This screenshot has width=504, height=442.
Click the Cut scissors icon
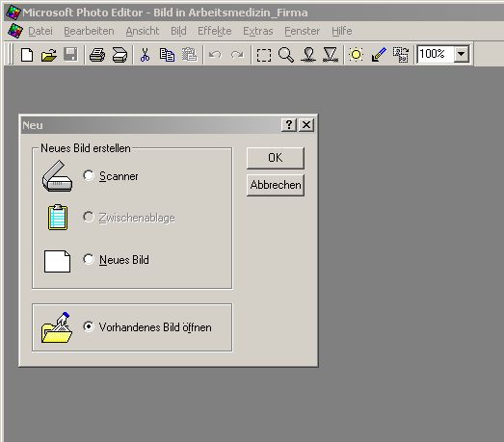145,55
